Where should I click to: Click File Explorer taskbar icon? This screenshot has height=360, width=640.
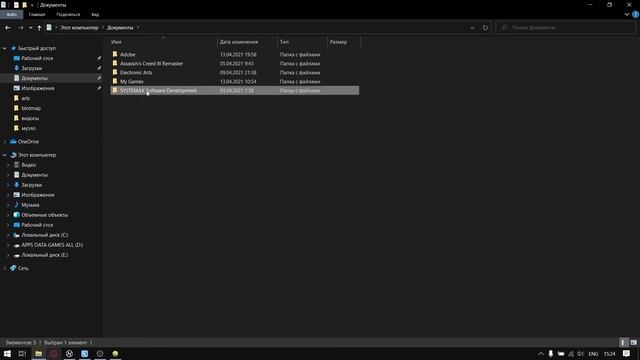tap(39, 353)
